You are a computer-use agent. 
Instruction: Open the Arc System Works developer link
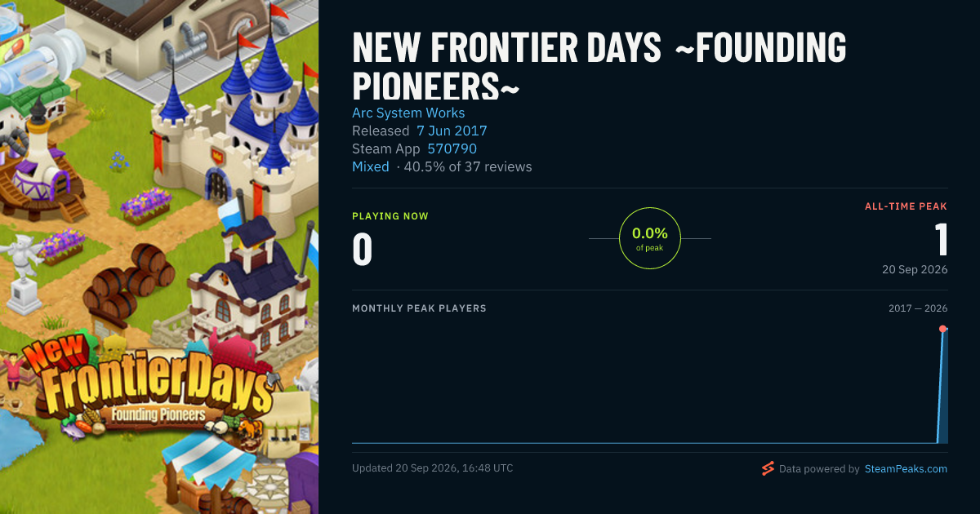(408, 113)
